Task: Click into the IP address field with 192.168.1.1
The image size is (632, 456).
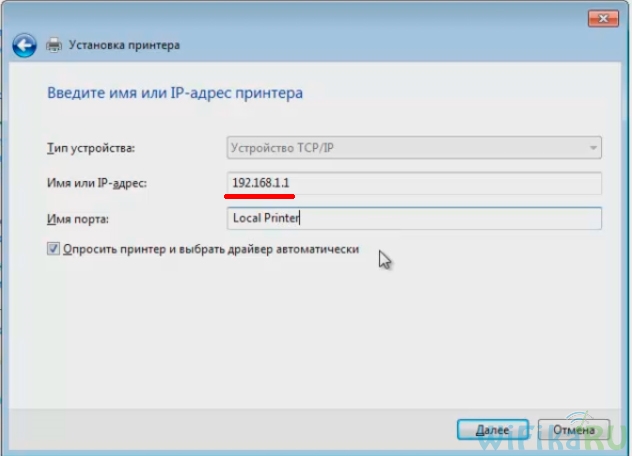Action: tap(414, 182)
